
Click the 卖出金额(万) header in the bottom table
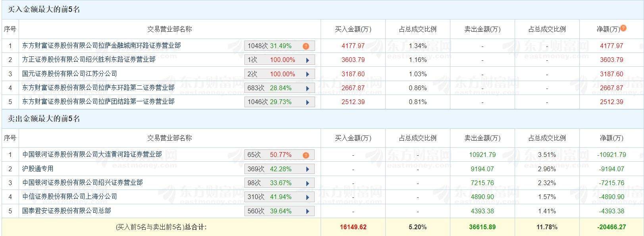tap(483, 138)
